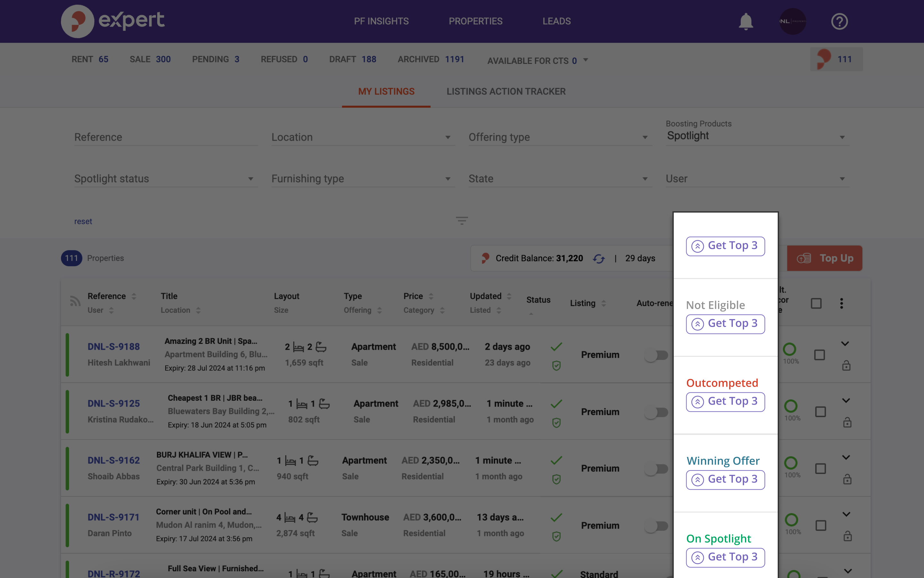
Task: Click the verified shield icon for DNL-S-9125
Action: (556, 423)
